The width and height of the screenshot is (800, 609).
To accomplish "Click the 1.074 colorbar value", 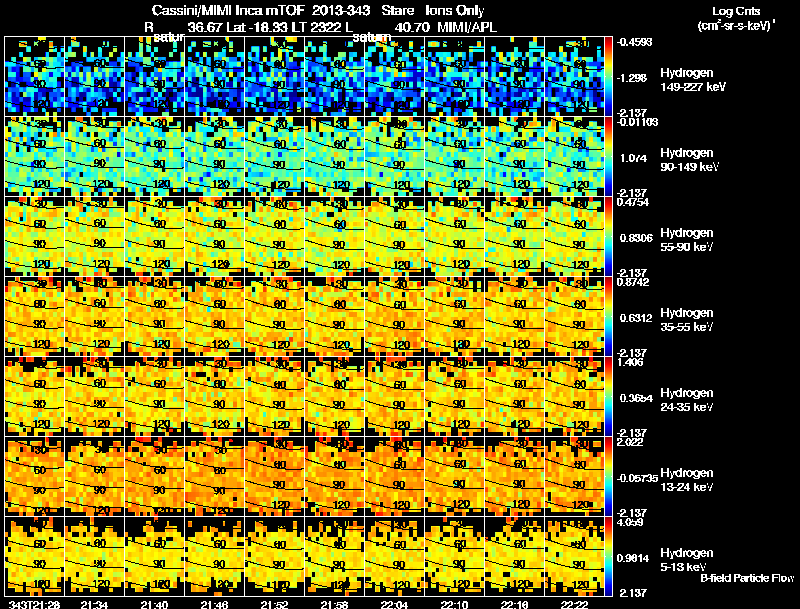I will tap(633, 158).
